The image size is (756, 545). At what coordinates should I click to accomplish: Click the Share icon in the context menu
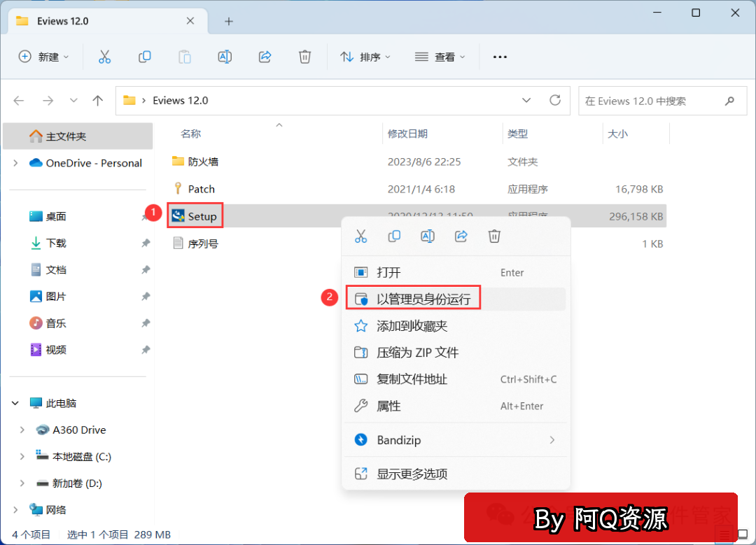tap(461, 236)
